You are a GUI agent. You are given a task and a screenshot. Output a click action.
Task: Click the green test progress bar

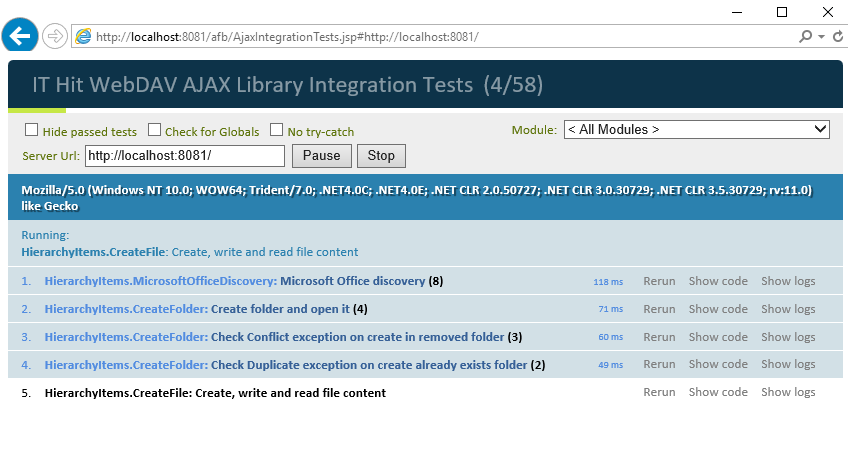pos(37,110)
